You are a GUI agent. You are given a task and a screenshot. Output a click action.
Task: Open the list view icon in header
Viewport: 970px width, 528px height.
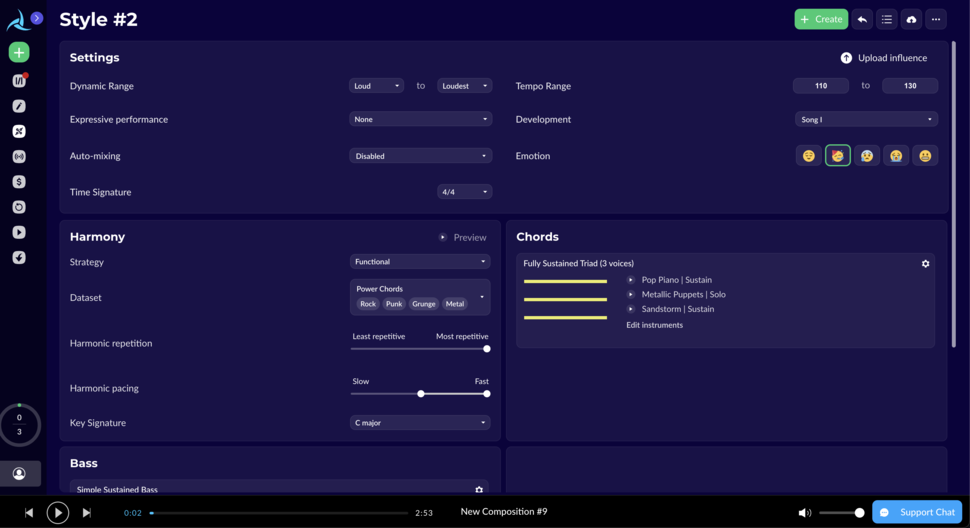tap(887, 19)
